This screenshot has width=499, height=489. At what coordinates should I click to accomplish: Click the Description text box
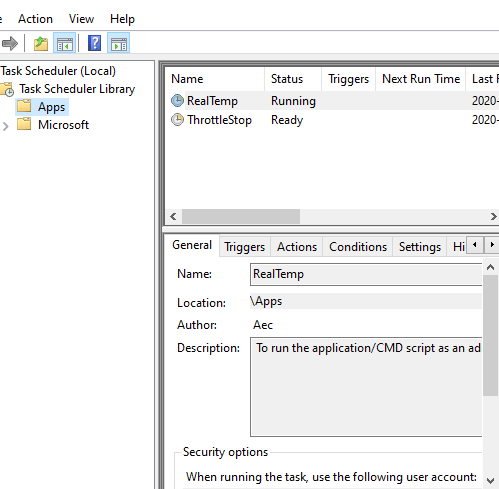coord(366,387)
